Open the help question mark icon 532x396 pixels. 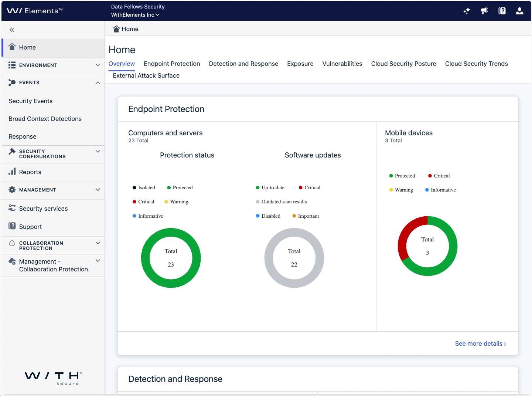coord(502,11)
